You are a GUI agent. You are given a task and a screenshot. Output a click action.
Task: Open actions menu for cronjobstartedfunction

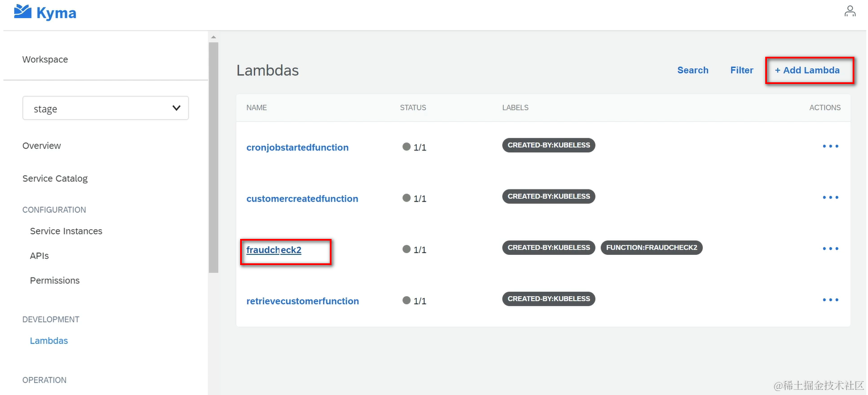point(831,146)
